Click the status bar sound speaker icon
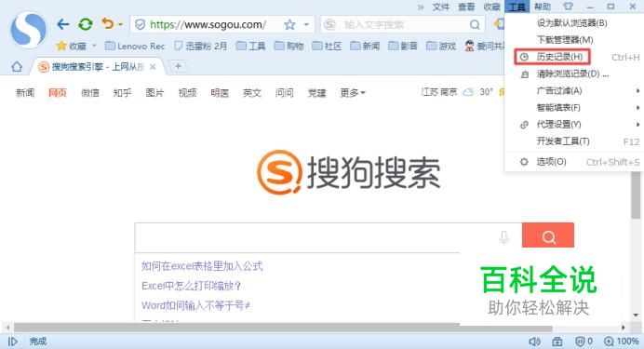644x349 pixels. [x=534, y=342]
